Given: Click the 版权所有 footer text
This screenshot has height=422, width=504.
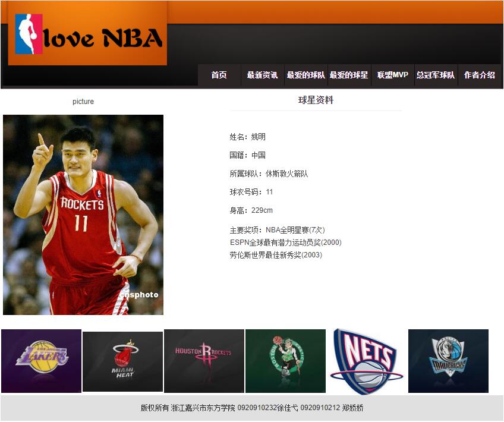Looking at the screenshot, I should click(252, 408).
